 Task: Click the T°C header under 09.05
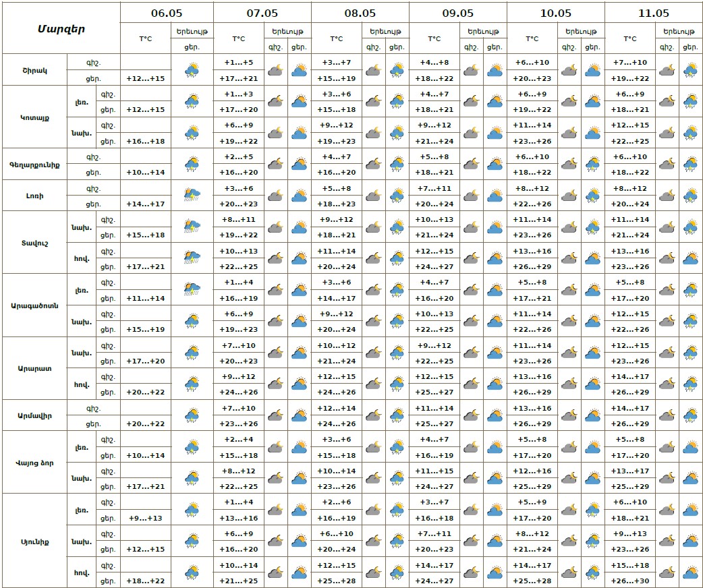point(434,38)
